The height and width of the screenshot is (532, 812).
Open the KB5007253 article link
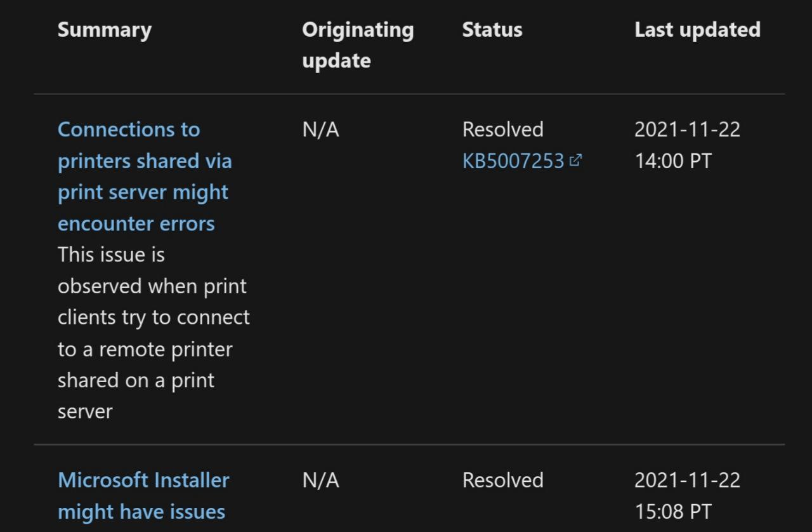[x=513, y=161]
